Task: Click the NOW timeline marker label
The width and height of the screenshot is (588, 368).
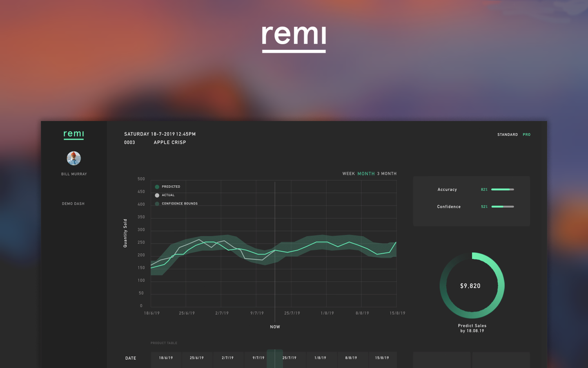Action: click(x=275, y=327)
